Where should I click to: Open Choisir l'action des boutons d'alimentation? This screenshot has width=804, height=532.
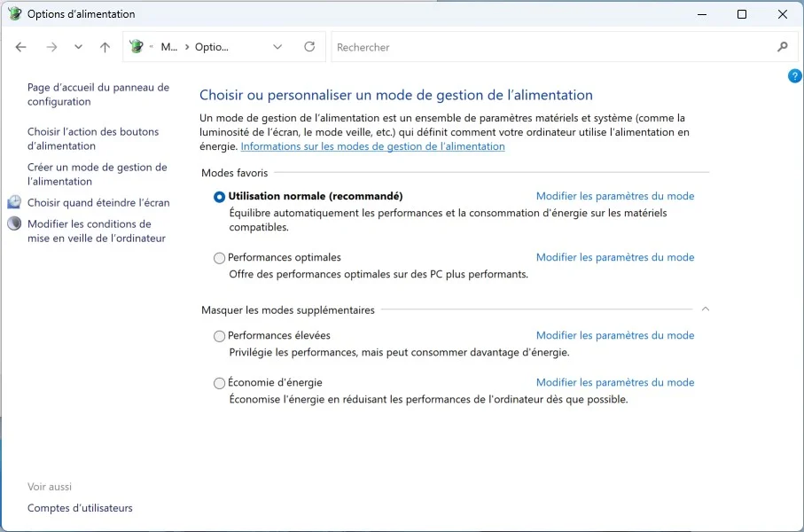pyautogui.click(x=93, y=138)
